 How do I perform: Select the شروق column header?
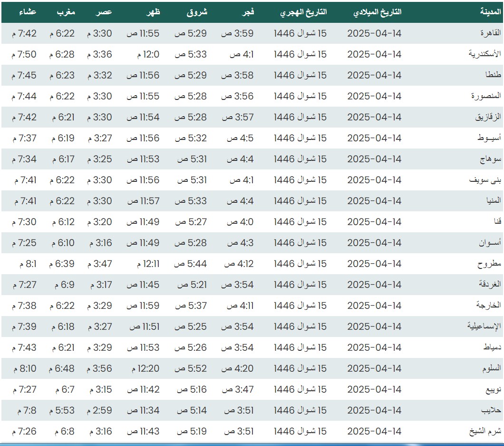coord(197,12)
